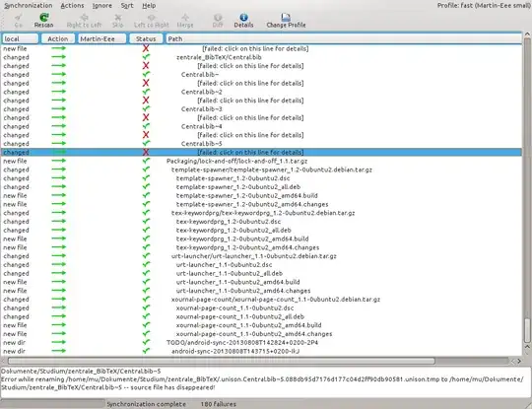Open the Actions menu
532x409 pixels.
click(x=72, y=6)
